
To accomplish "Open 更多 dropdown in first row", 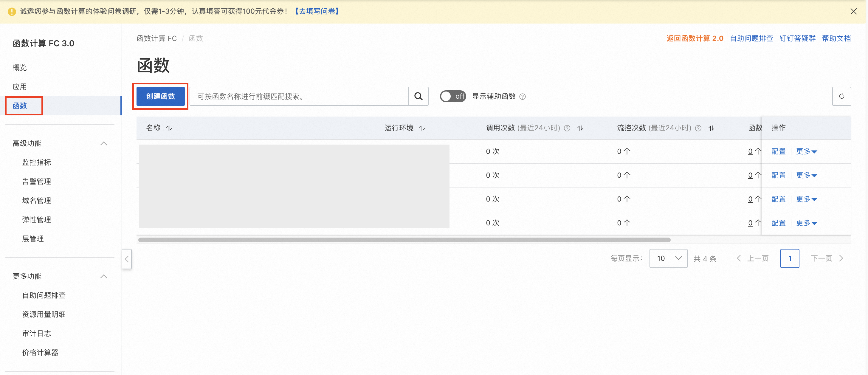I will (x=806, y=152).
